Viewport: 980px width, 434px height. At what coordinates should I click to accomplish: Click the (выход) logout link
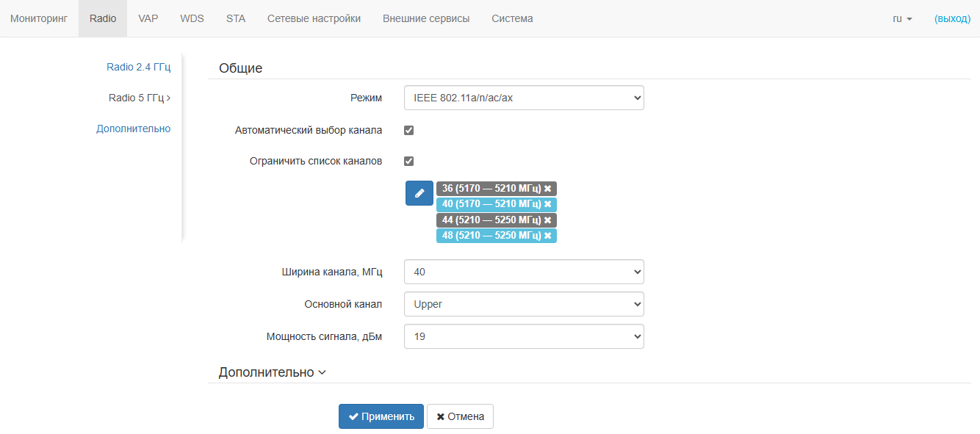952,18
